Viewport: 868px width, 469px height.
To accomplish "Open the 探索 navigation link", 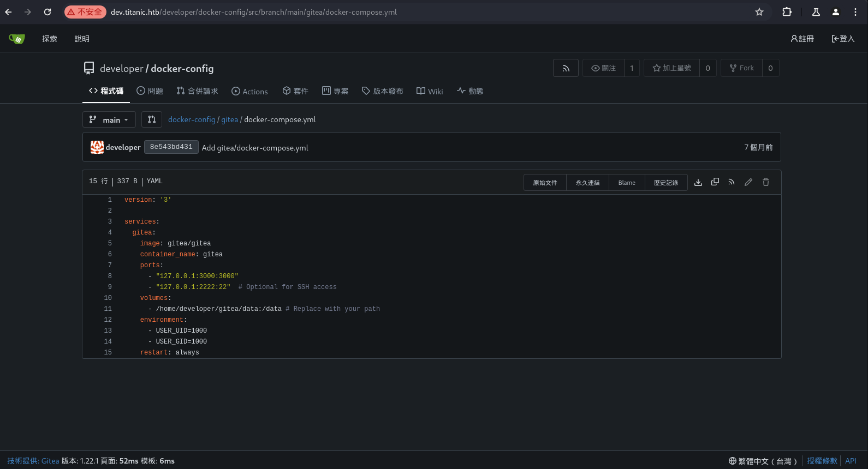I will [x=50, y=39].
